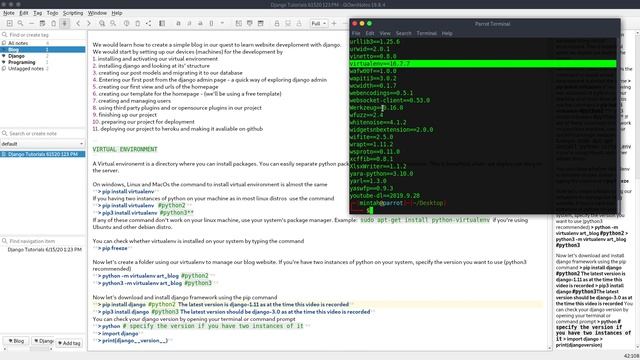Select Django Tutorials 6/15/20 navigation item
640x360 pixels.
pyautogui.click(x=44, y=249)
